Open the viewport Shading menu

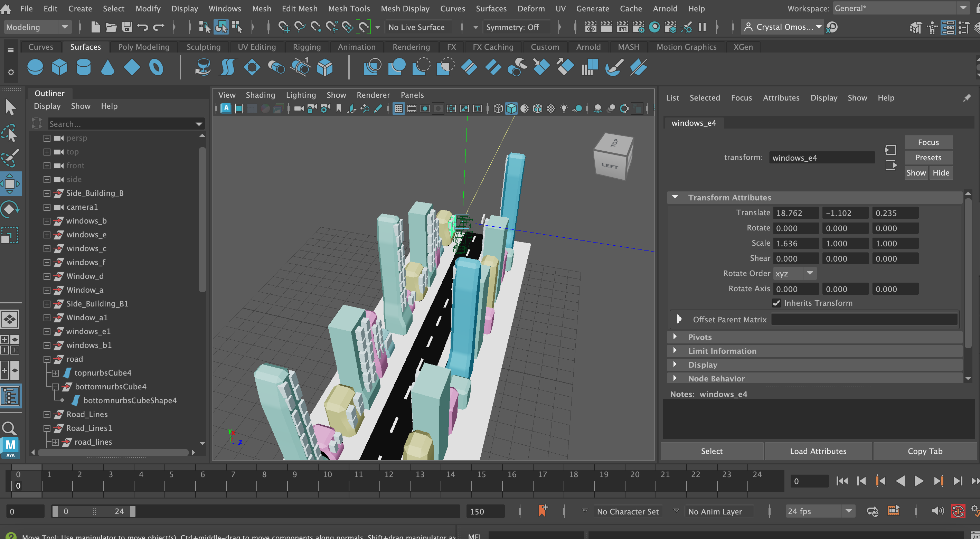point(260,95)
